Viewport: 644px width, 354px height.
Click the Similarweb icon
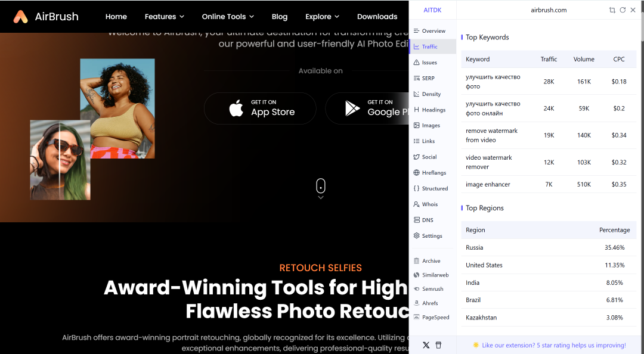416,275
